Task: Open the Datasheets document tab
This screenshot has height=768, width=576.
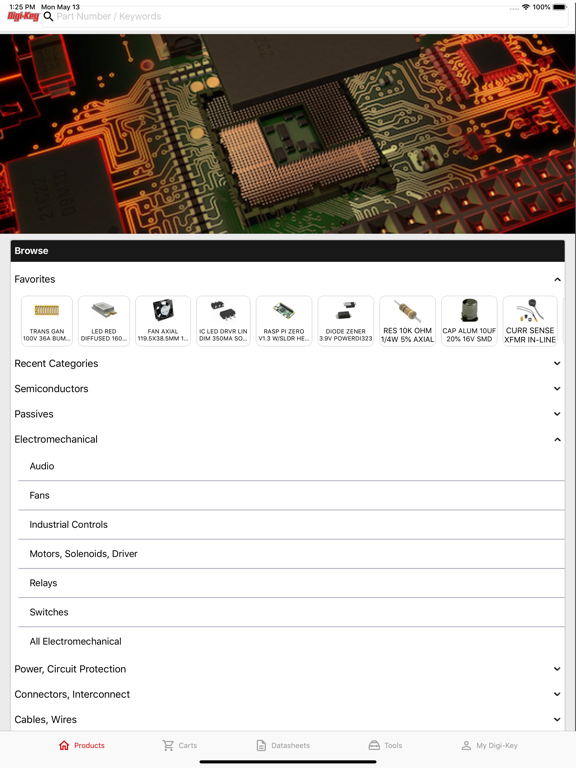Action: tap(283, 745)
